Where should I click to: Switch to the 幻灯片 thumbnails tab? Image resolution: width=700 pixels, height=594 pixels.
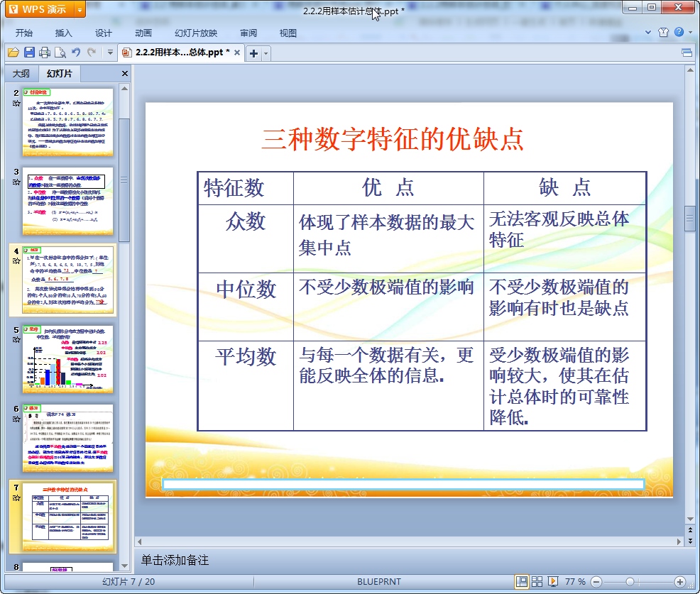point(59,74)
